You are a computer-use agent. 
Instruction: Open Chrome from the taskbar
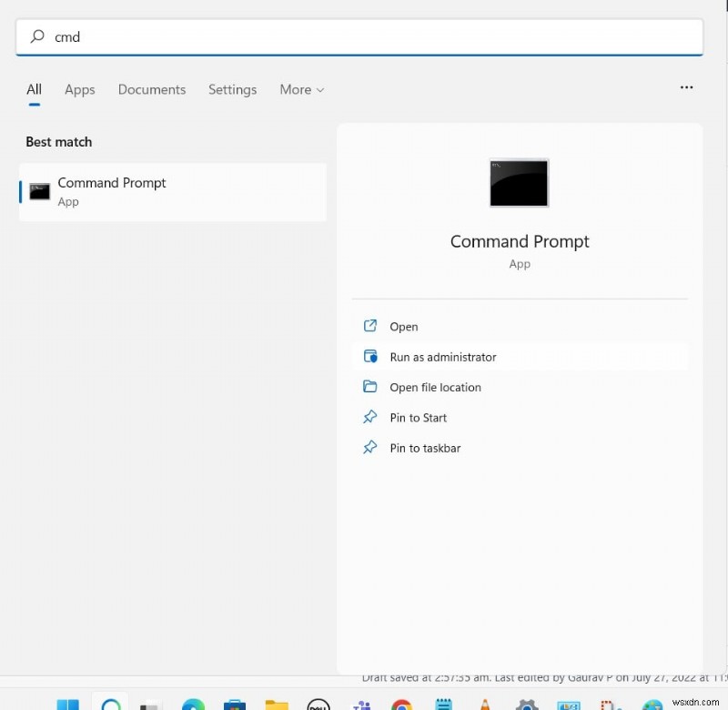pos(402,705)
